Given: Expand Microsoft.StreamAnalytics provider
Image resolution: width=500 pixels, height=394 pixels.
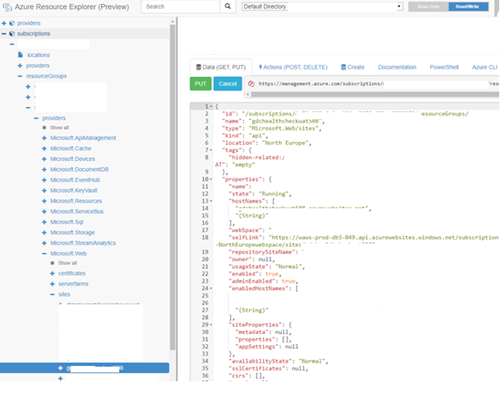Looking at the screenshot, I should [x=44, y=243].
